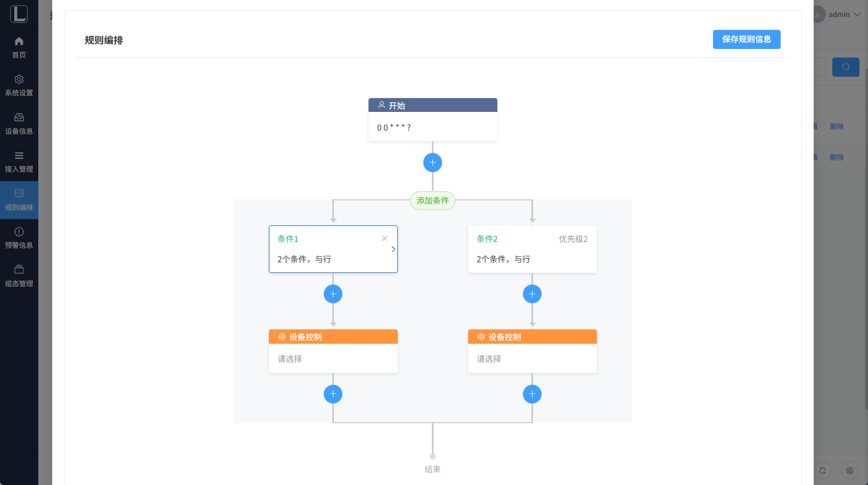868x485 pixels.
Task: Open the left 设备控制 请选择 selector
Action: tap(333, 359)
